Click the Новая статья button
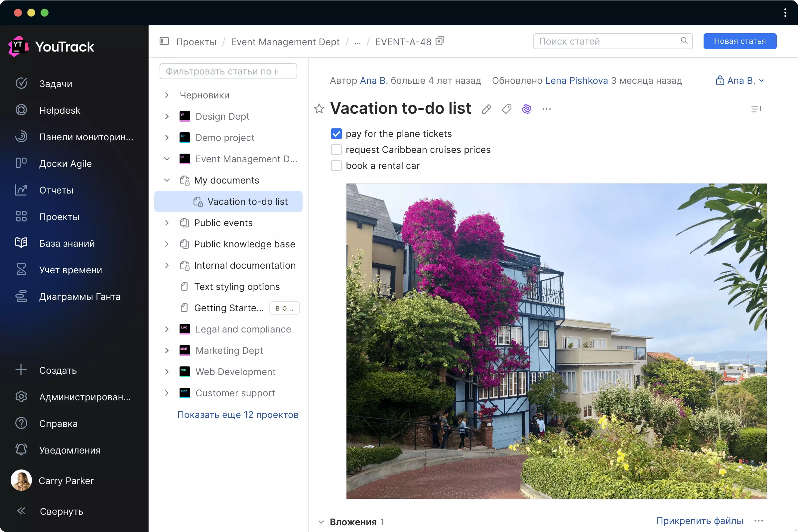Viewport: 798px width, 532px height. point(739,41)
